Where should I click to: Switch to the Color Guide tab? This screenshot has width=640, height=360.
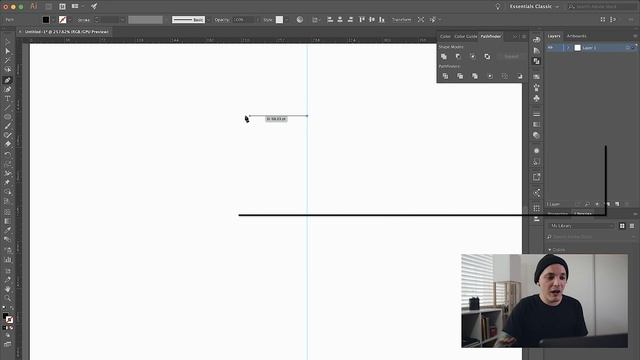[x=465, y=36]
